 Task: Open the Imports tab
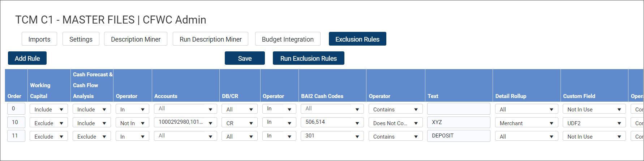click(39, 39)
